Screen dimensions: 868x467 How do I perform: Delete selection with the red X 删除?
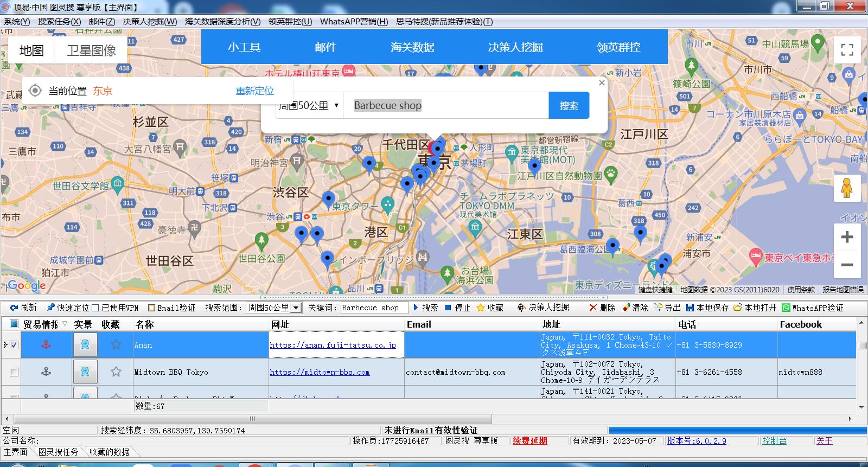pyautogui.click(x=593, y=308)
